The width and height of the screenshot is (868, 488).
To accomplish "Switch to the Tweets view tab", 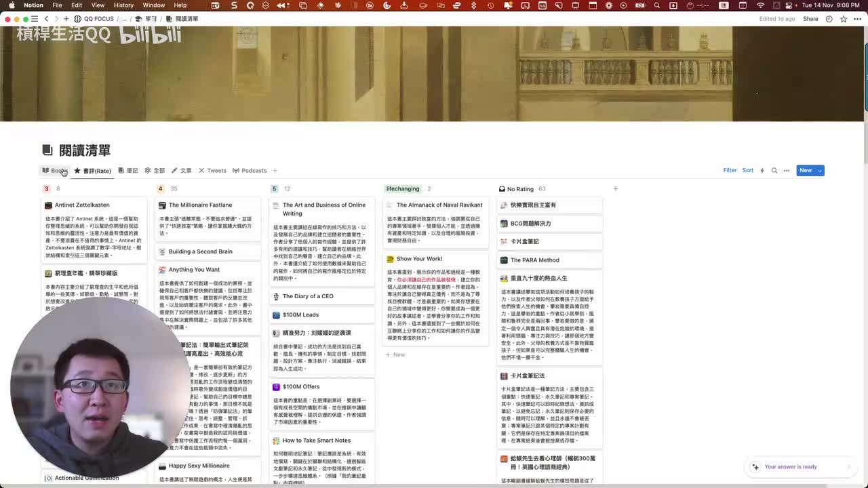I will (212, 171).
